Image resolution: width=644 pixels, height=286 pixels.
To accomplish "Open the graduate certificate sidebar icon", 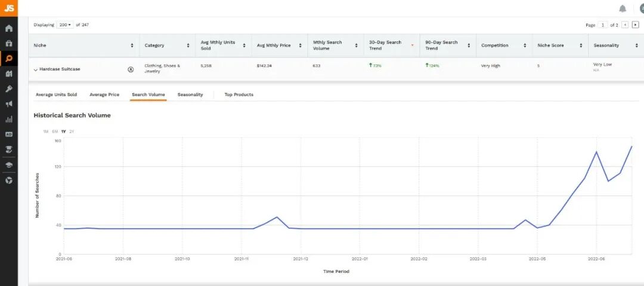I will click(8, 149).
